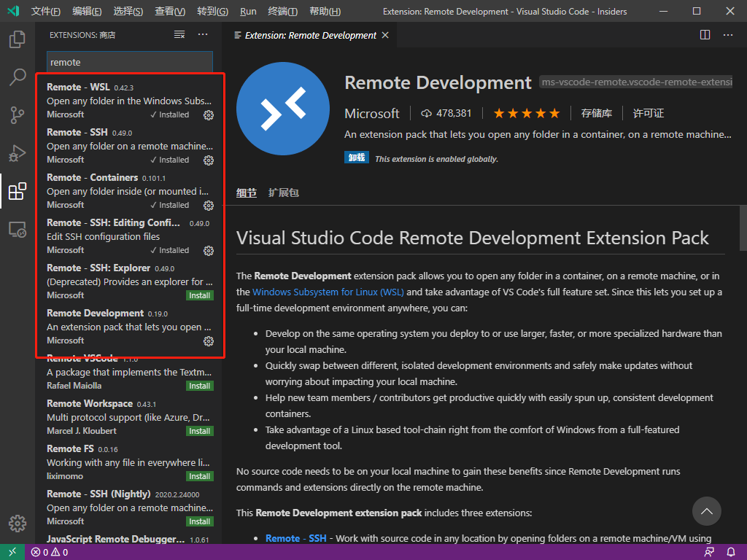Image resolution: width=747 pixels, height=560 pixels.
Task: Select the Remote - Containers list item
Action: point(130,191)
